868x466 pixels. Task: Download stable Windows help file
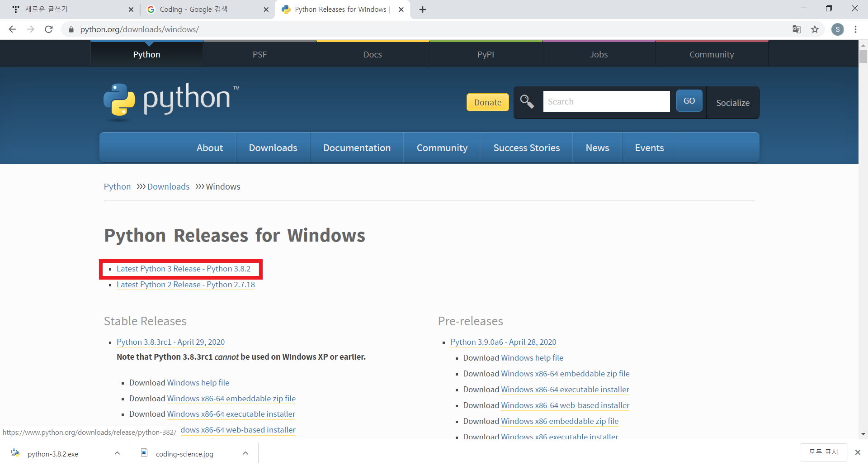(x=198, y=383)
